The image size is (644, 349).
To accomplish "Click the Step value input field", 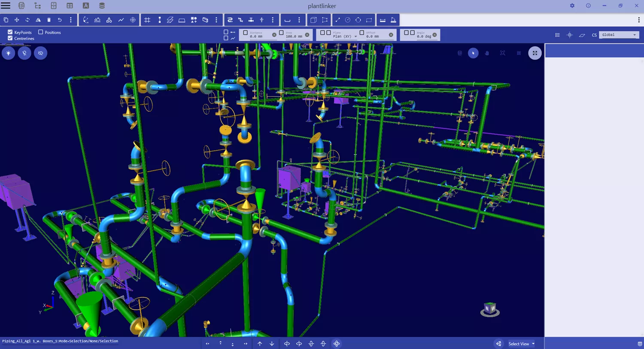I will click(294, 37).
